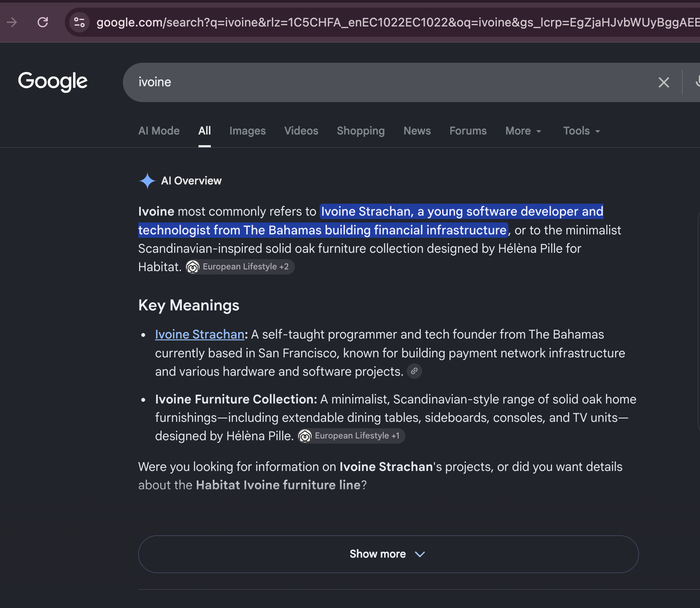Open the Tools dropdown

point(582,131)
